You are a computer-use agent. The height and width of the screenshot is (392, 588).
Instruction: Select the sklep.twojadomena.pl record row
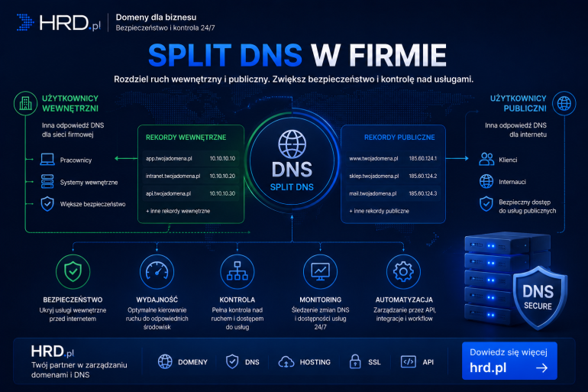pos(393,176)
